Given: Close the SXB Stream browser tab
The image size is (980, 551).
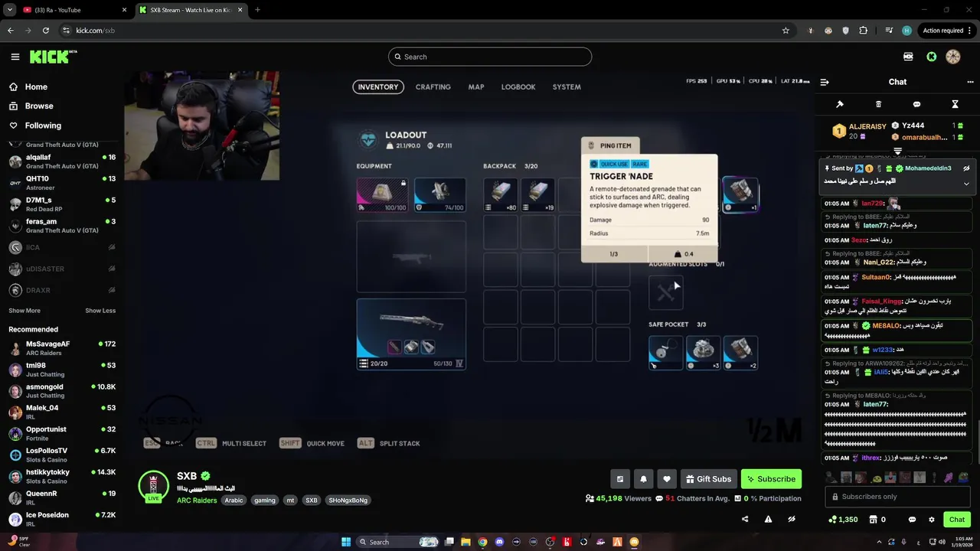Looking at the screenshot, I should click(240, 10).
